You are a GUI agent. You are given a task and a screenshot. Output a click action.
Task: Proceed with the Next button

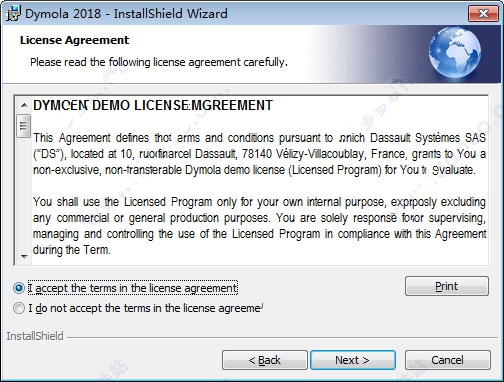pyautogui.click(x=353, y=360)
